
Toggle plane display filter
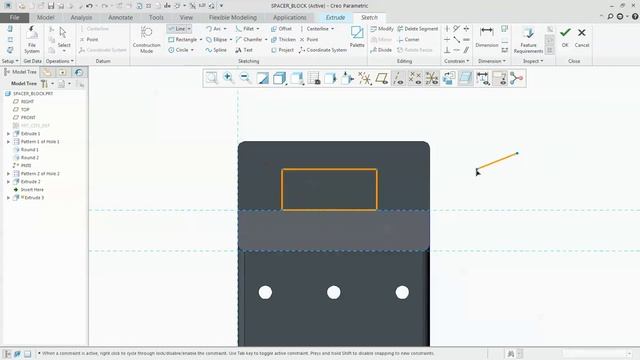point(382,78)
